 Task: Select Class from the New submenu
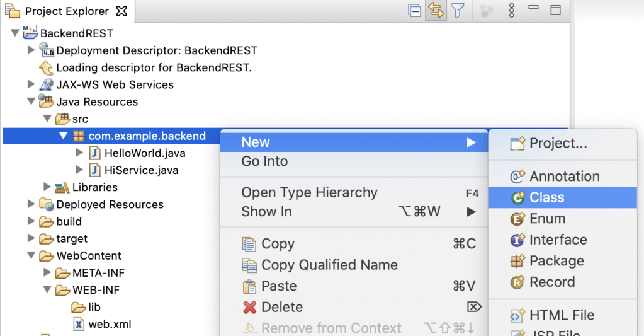pos(546,197)
